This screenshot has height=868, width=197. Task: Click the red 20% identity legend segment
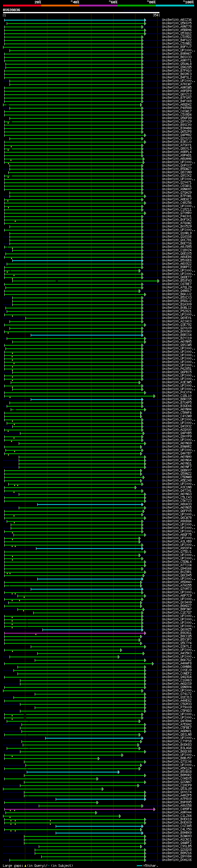(22, 6)
